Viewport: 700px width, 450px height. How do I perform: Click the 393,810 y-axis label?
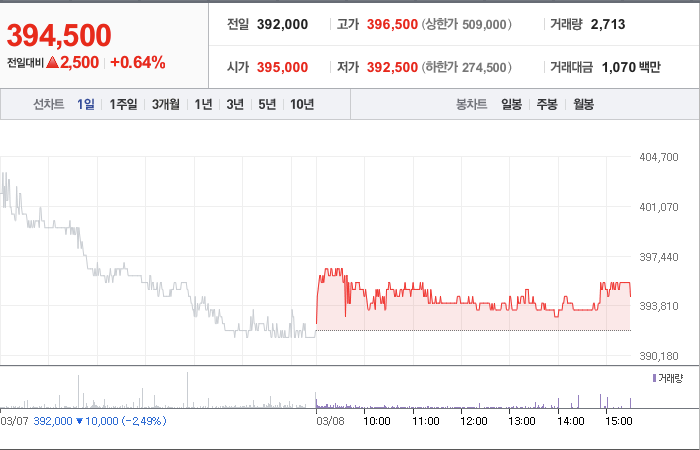(659, 306)
